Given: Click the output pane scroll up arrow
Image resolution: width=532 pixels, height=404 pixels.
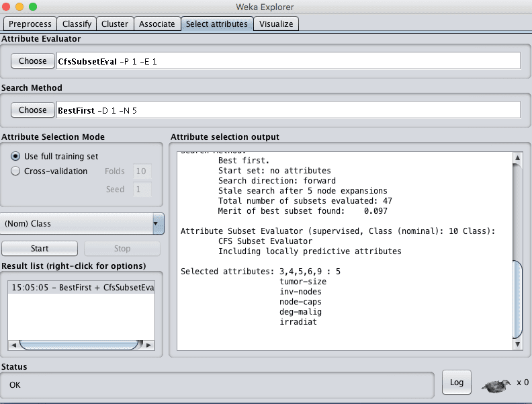Looking at the screenshot, I should (x=517, y=157).
